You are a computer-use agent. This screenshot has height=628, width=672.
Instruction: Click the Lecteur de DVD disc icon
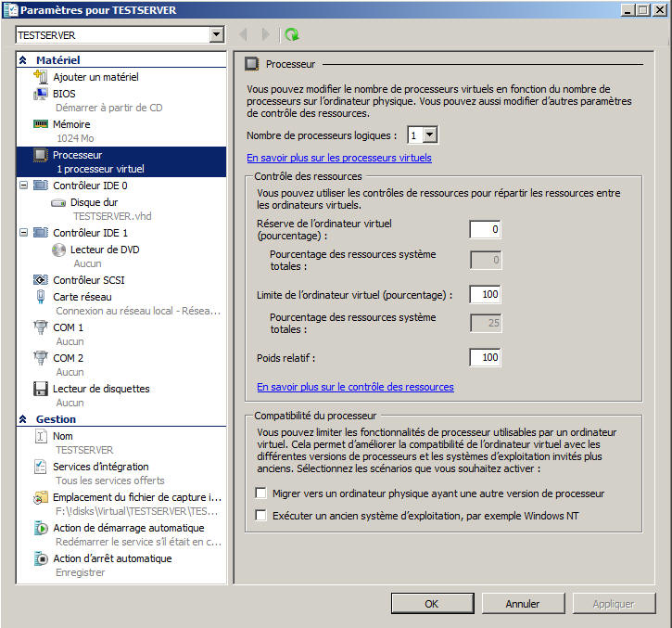(x=59, y=250)
